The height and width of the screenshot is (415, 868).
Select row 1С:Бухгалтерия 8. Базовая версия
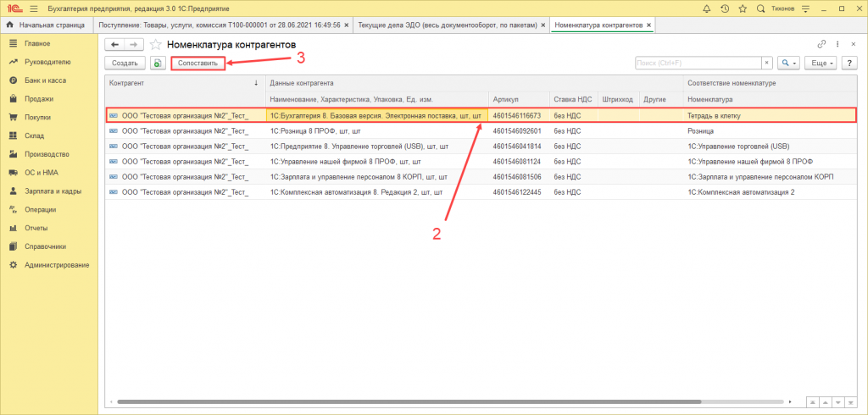tap(481, 116)
